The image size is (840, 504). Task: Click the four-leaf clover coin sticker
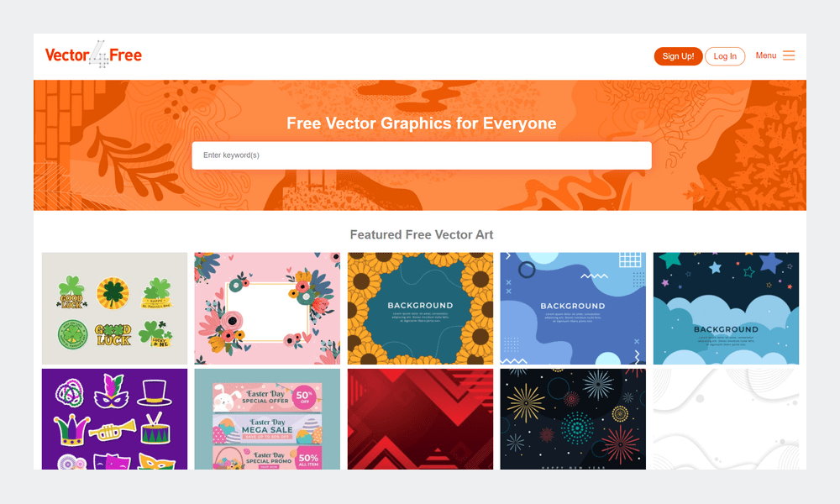click(x=113, y=293)
